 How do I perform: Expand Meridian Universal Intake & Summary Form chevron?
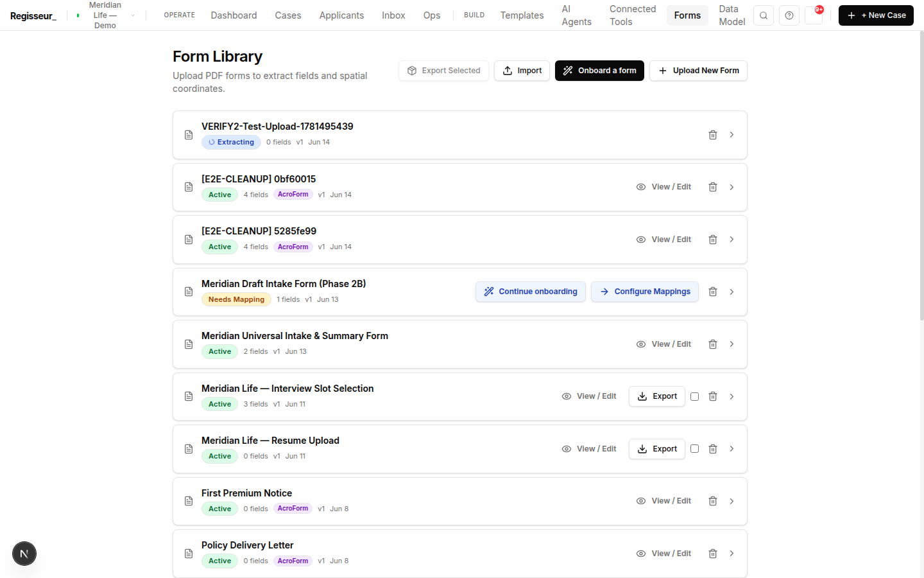click(x=732, y=344)
